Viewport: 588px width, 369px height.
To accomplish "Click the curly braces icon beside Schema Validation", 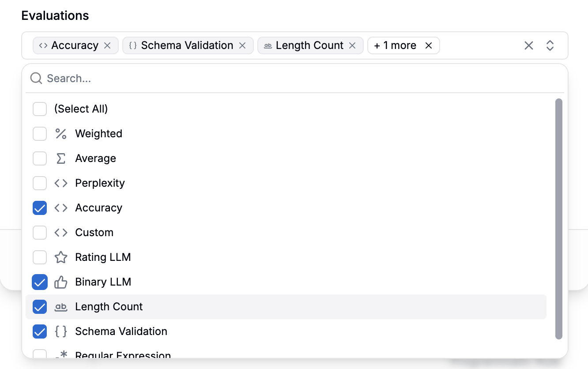I will pos(61,331).
